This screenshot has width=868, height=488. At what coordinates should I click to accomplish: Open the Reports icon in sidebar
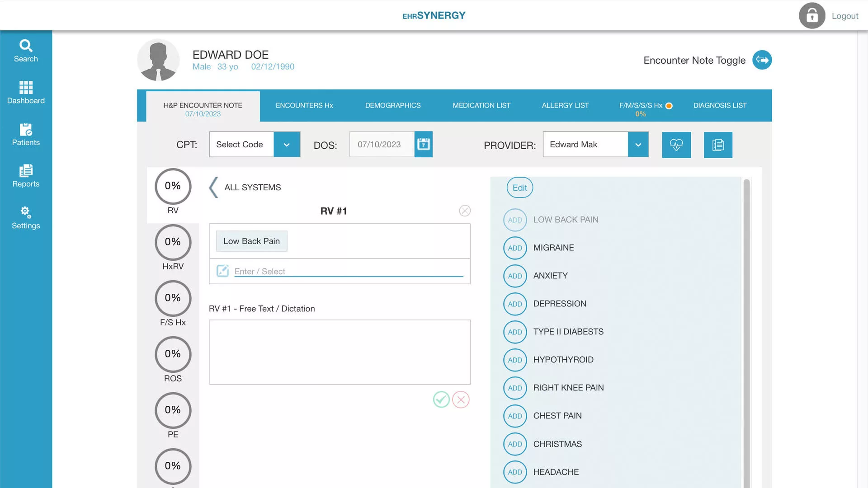pyautogui.click(x=26, y=171)
